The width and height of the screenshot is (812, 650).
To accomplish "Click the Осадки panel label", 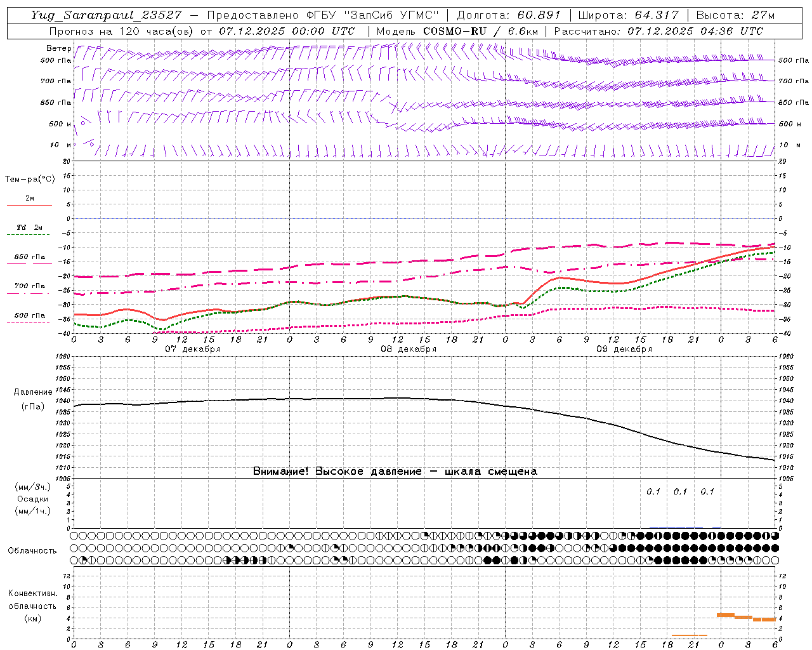I will [x=33, y=499].
